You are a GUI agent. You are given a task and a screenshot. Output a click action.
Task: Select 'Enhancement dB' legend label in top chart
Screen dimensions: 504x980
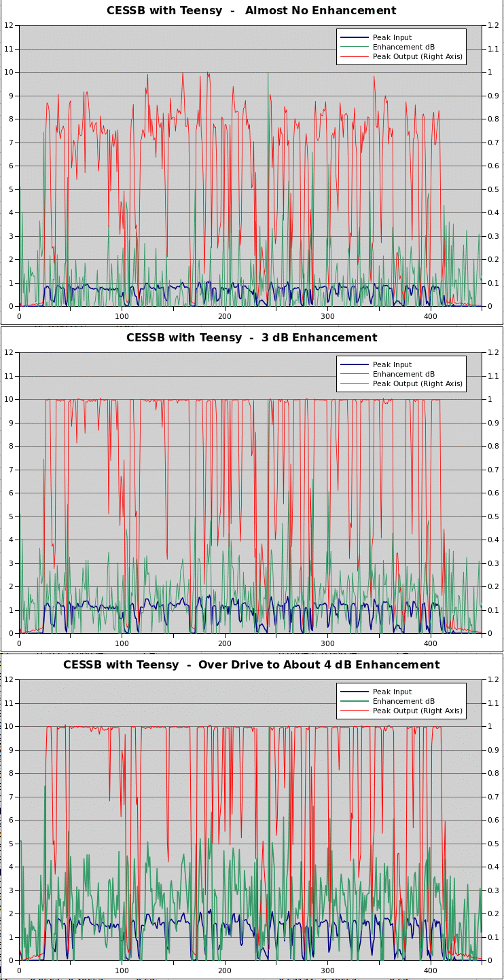(x=403, y=48)
